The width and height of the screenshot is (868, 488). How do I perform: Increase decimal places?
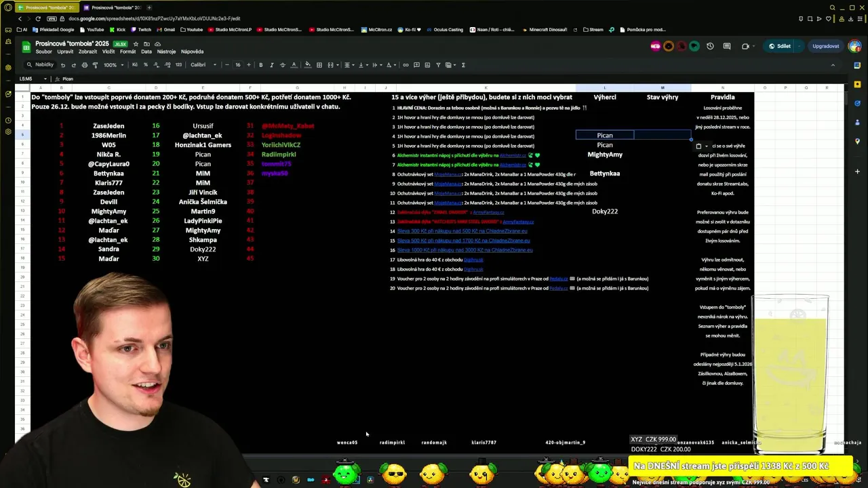(167, 65)
